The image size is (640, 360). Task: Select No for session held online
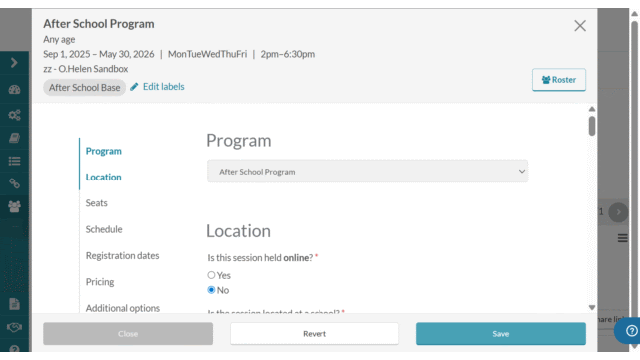coord(211,290)
